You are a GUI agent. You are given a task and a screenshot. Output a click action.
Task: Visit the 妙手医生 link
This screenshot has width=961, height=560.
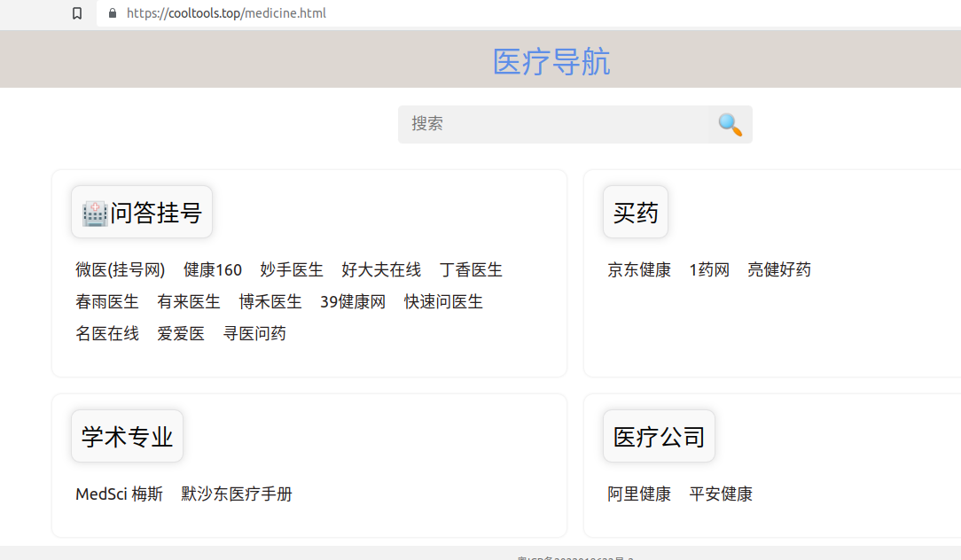click(x=292, y=269)
